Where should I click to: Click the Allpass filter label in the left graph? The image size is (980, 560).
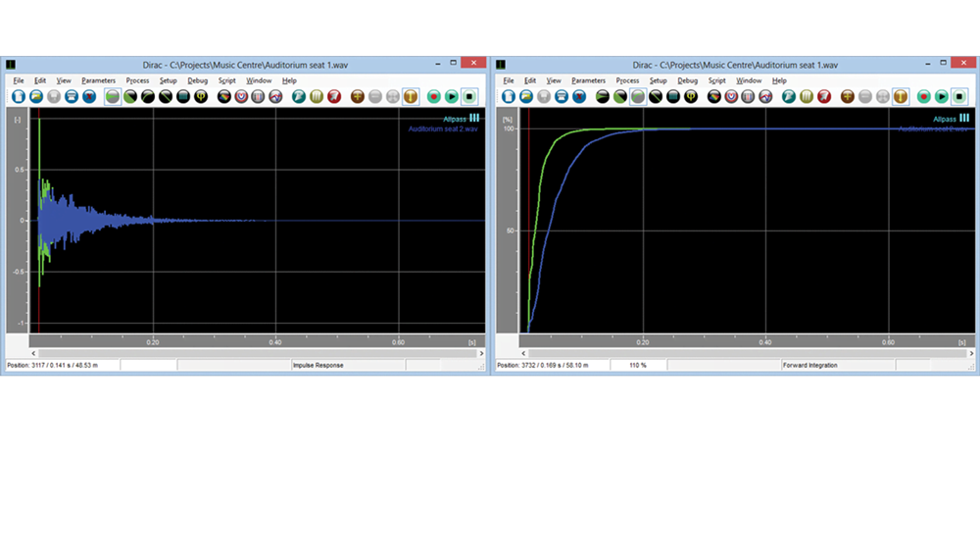pos(455,119)
